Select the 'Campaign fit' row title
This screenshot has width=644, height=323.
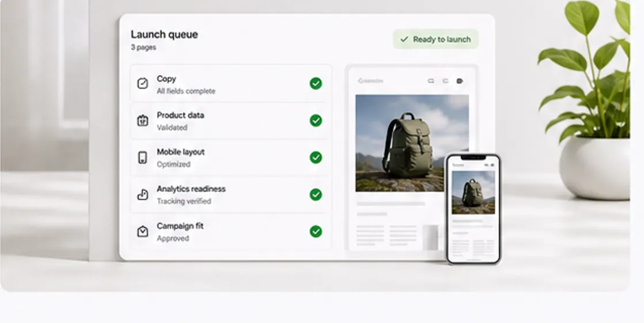180,226
